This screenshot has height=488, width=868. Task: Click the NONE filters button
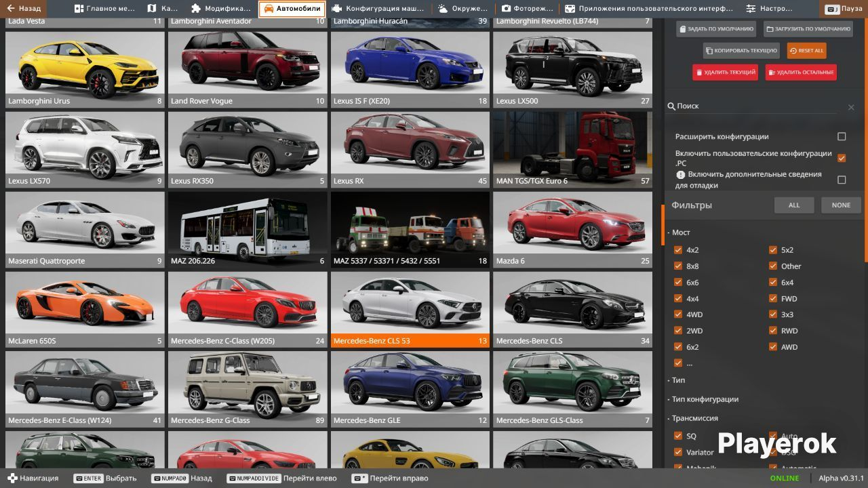coord(841,205)
